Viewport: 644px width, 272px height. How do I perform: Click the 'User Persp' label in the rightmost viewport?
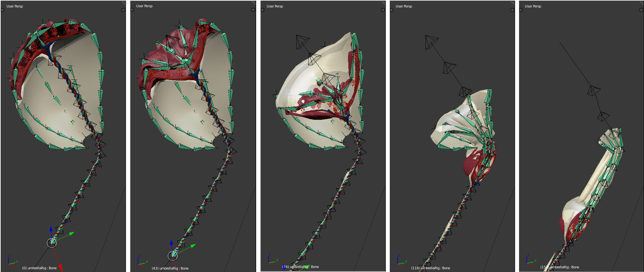(x=533, y=6)
